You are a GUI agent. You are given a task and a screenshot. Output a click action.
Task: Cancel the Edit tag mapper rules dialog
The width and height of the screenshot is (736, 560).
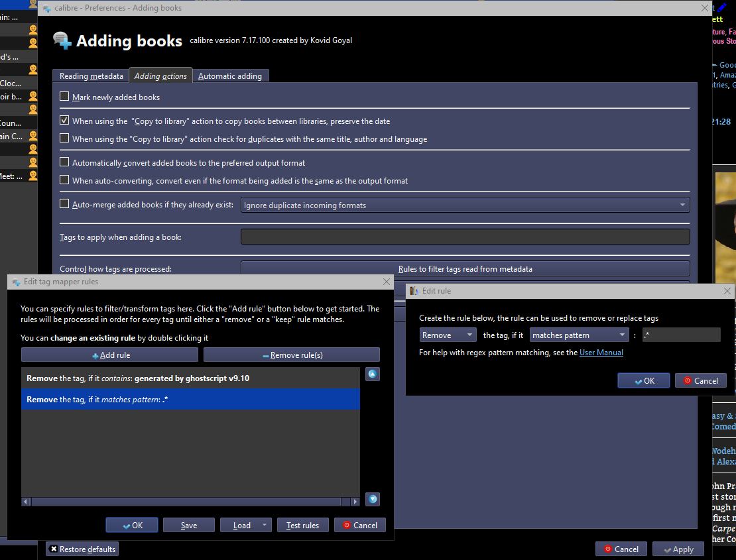click(x=360, y=526)
